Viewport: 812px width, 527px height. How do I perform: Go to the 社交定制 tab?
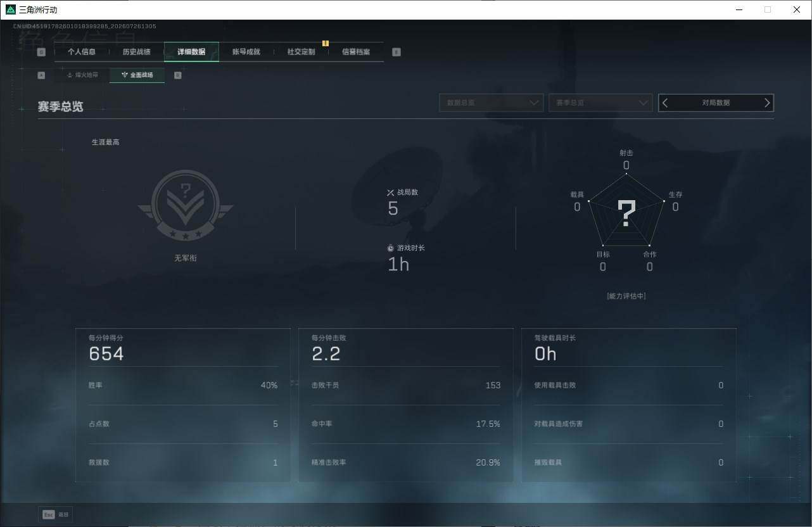pyautogui.click(x=301, y=52)
